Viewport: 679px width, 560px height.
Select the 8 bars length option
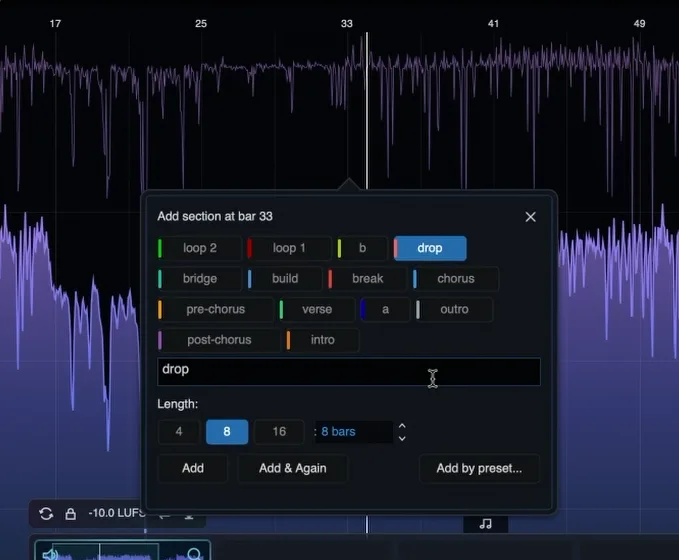click(227, 431)
